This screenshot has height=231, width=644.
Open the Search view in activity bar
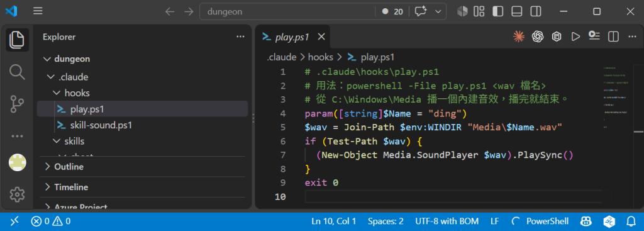(17, 72)
